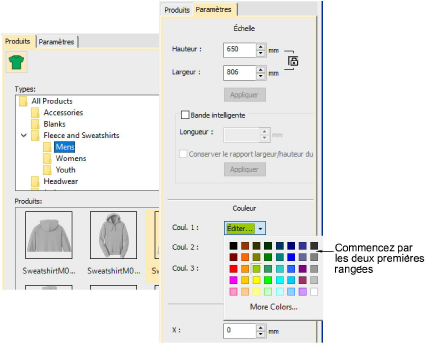Pick the lavender color swatch
This screenshot has width=427, height=360.
tap(303, 292)
